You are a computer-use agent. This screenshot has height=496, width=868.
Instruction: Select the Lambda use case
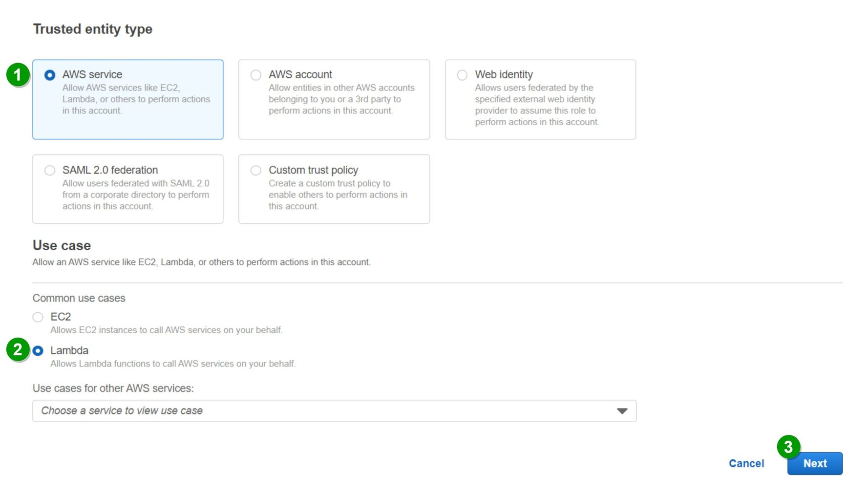click(x=38, y=350)
